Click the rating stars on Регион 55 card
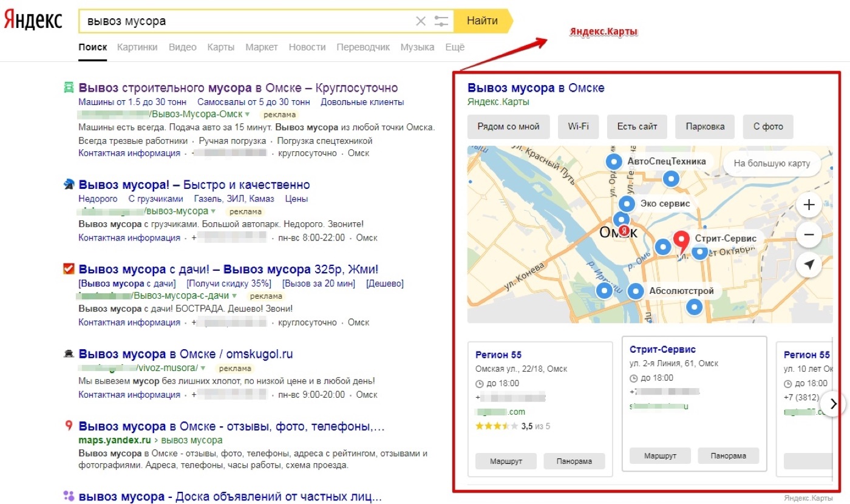The height and width of the screenshot is (504, 850). tap(497, 426)
